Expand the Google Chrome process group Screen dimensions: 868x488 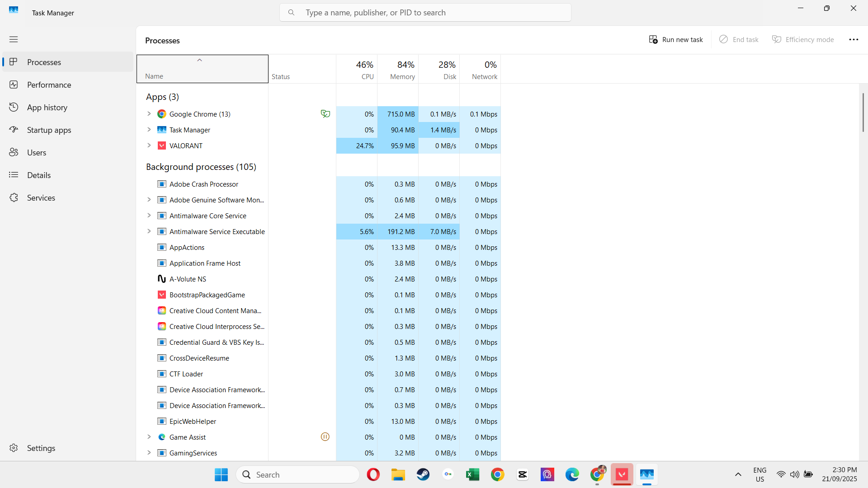coord(149,114)
